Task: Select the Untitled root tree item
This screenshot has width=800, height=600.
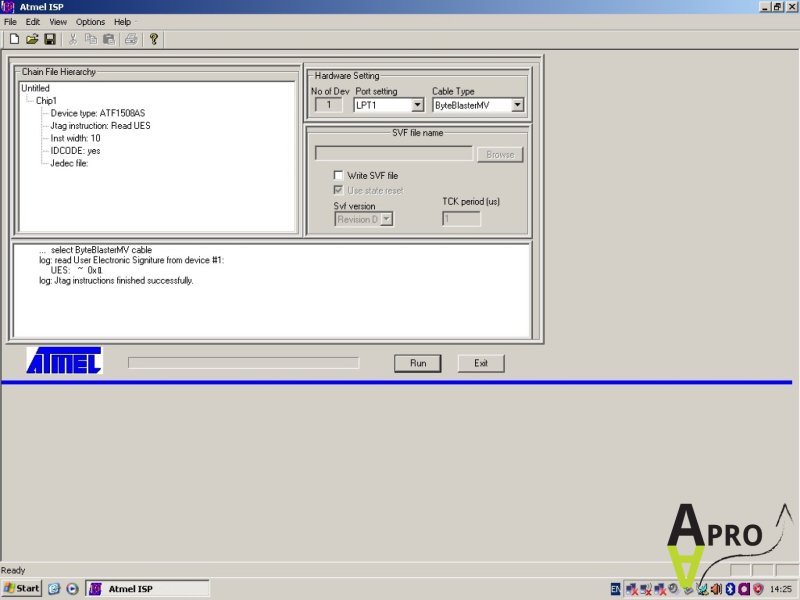Action: [x=35, y=88]
